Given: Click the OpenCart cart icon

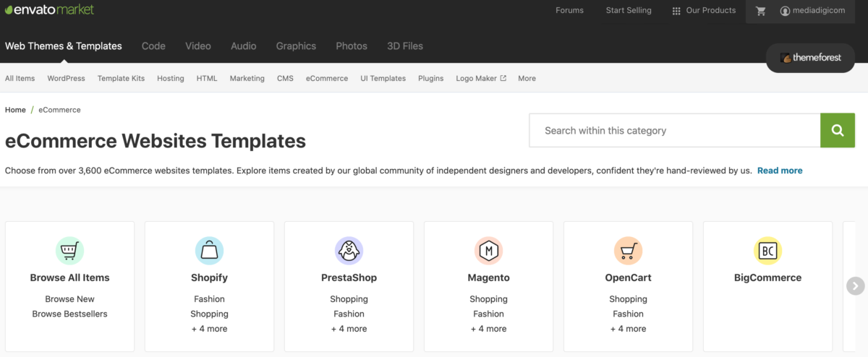Looking at the screenshot, I should 628,251.
